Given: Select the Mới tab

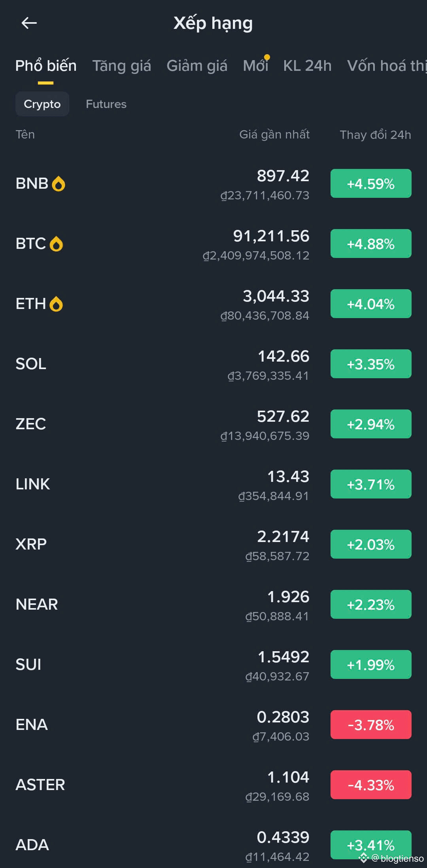Looking at the screenshot, I should click(x=255, y=66).
